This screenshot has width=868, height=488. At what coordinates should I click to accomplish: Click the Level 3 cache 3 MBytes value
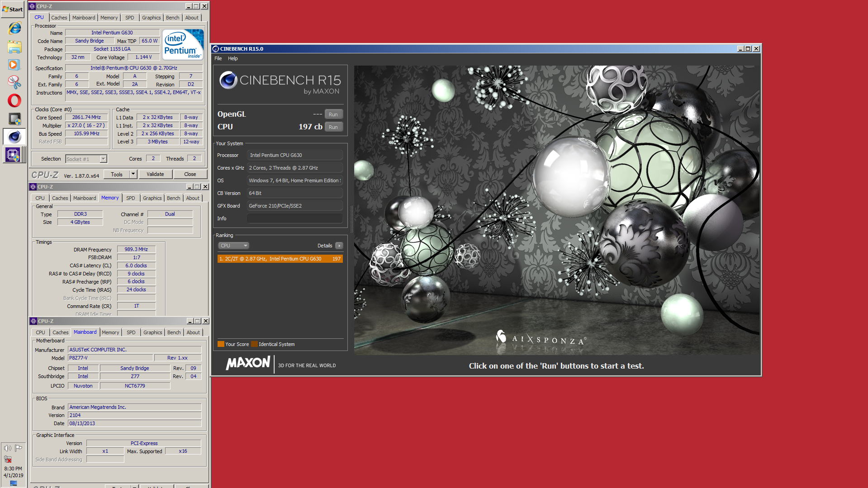tap(158, 142)
